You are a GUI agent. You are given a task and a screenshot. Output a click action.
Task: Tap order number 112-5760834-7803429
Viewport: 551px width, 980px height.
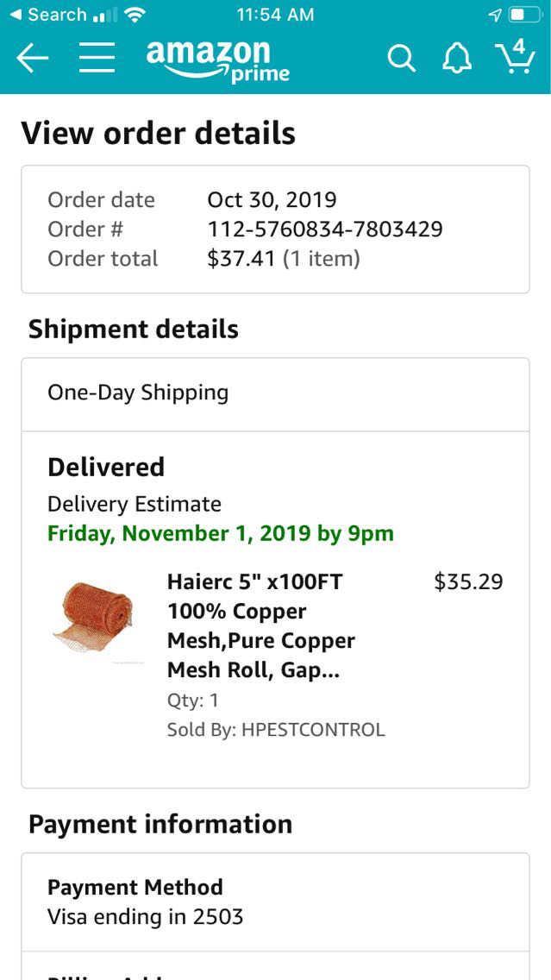[x=324, y=229]
